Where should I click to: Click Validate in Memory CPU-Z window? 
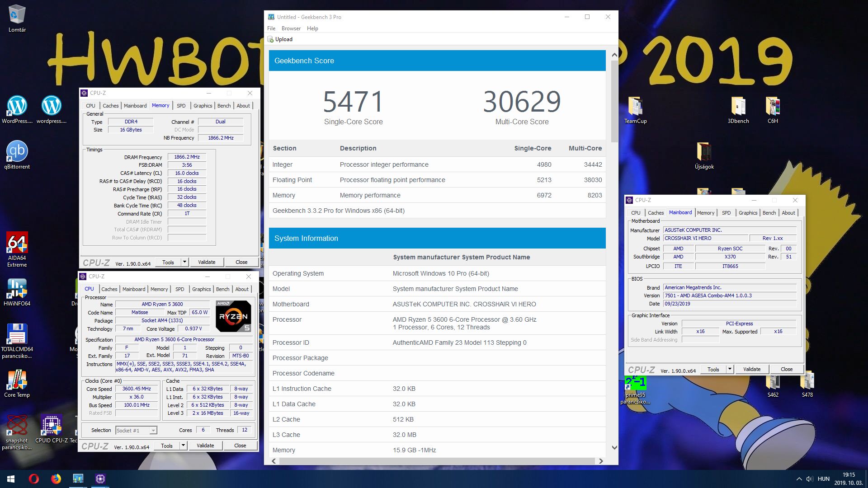(x=207, y=262)
